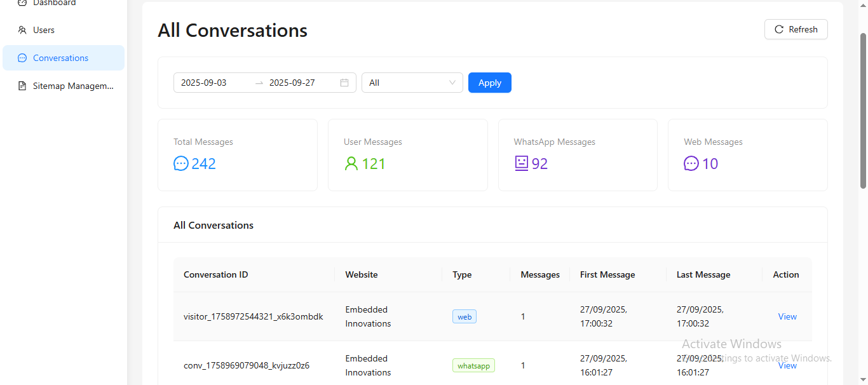
Task: Click the Dashboard icon in the sidebar
Action: (x=22, y=3)
